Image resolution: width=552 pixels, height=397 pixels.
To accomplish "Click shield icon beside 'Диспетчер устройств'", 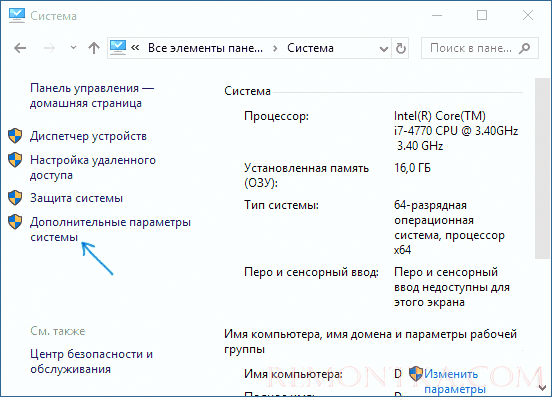I will click(x=15, y=136).
